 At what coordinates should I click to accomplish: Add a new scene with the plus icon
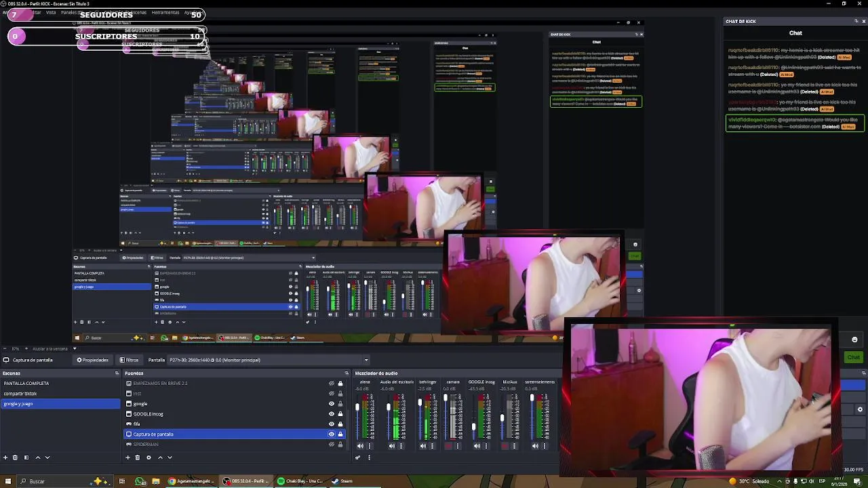point(5,457)
